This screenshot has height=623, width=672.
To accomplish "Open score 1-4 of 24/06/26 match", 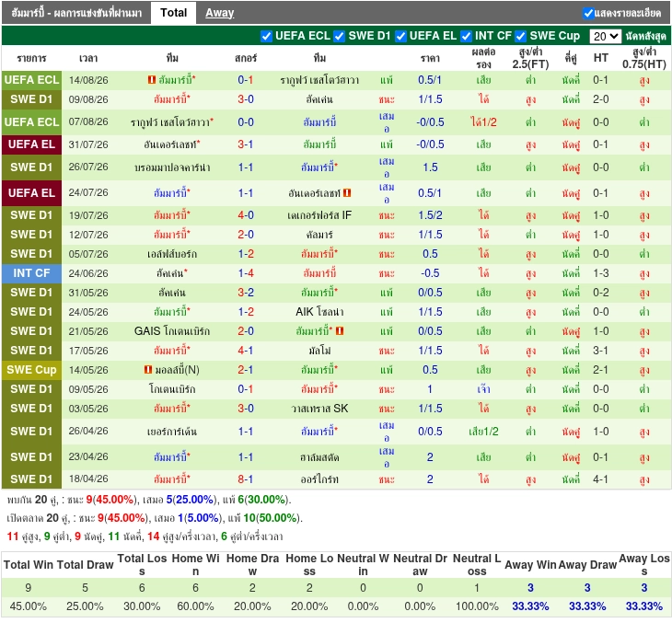I will coord(246,273).
